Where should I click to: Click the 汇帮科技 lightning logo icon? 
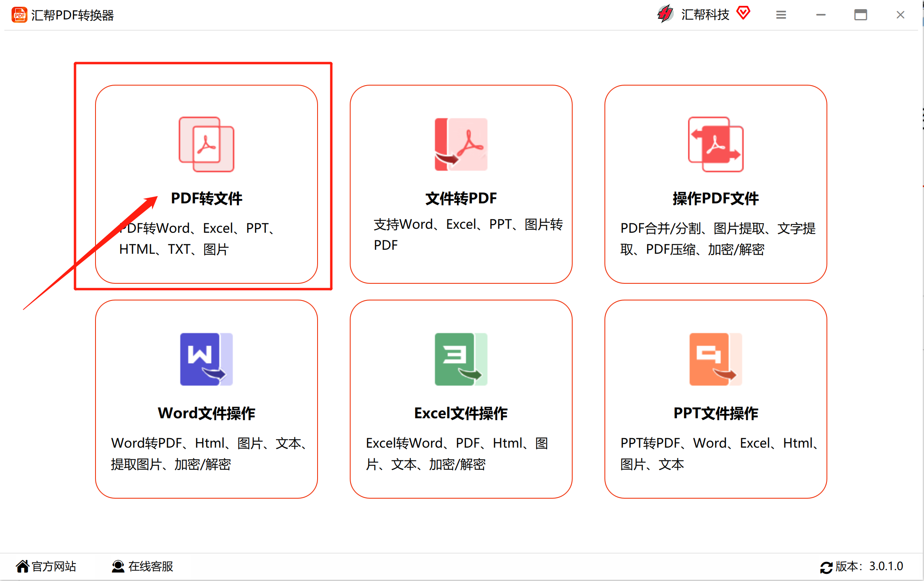[x=665, y=14]
